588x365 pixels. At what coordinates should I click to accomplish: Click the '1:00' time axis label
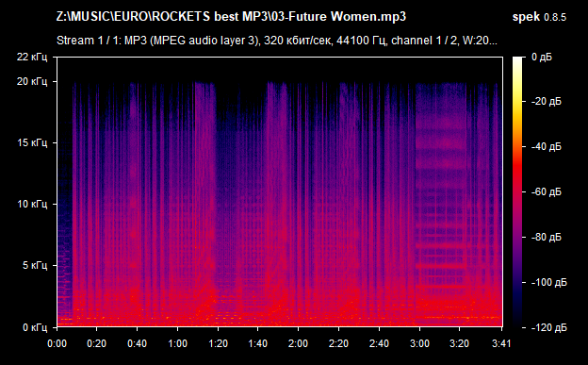pyautogui.click(x=177, y=343)
